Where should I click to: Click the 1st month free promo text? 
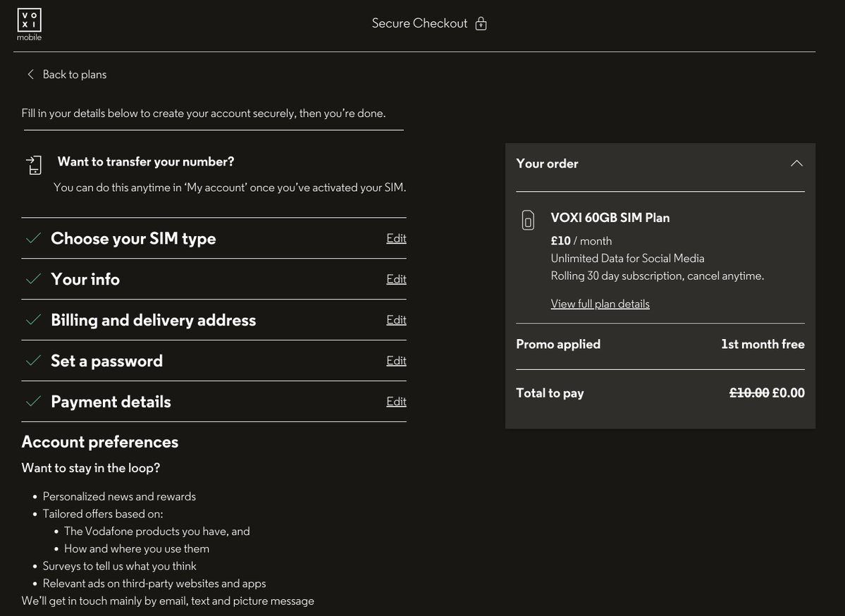click(x=763, y=345)
